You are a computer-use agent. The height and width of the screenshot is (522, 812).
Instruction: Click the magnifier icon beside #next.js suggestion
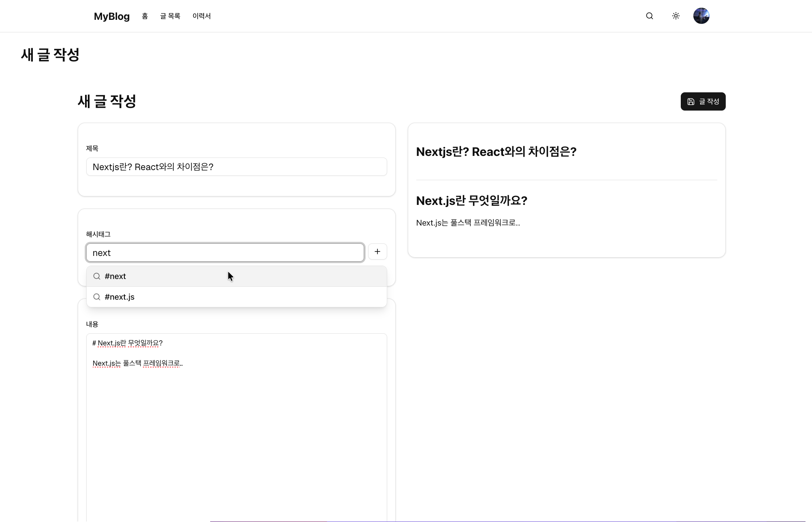tap(97, 297)
